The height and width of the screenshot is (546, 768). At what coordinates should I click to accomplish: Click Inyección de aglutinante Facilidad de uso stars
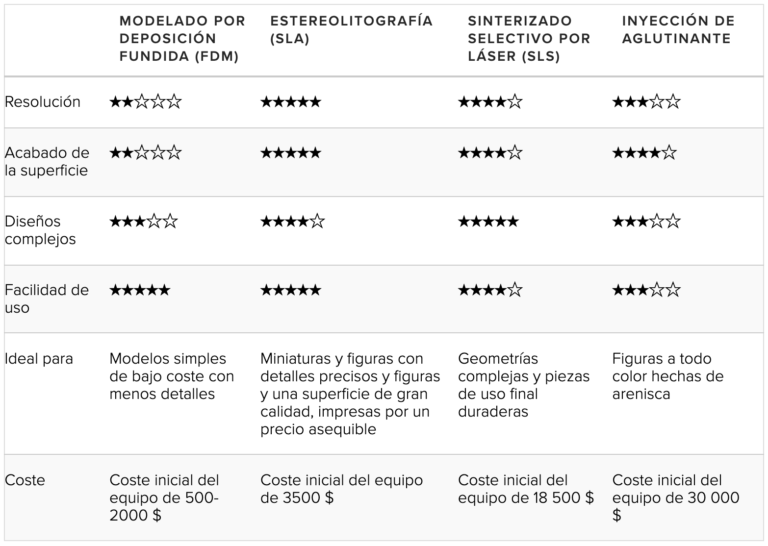pyautogui.click(x=647, y=290)
